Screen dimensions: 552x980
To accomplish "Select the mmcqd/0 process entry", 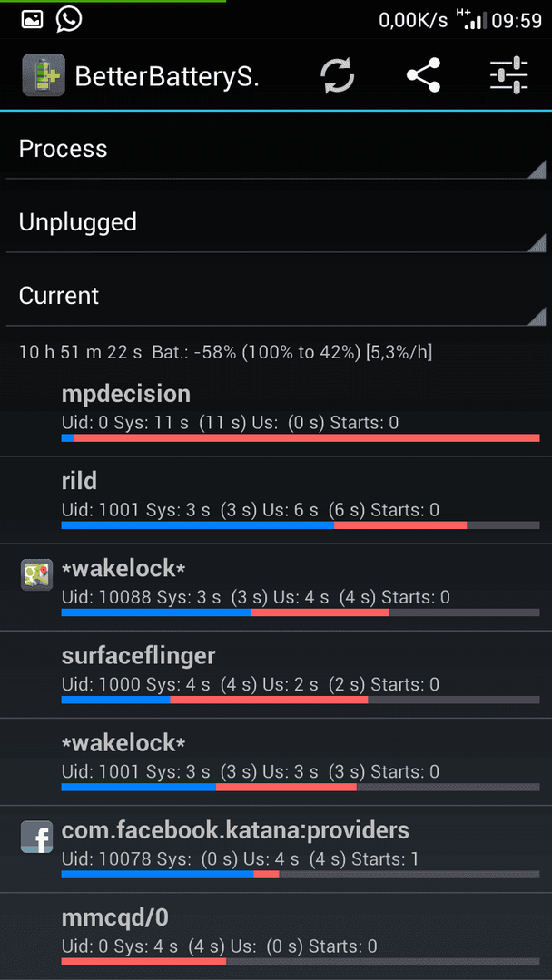I will (x=276, y=936).
